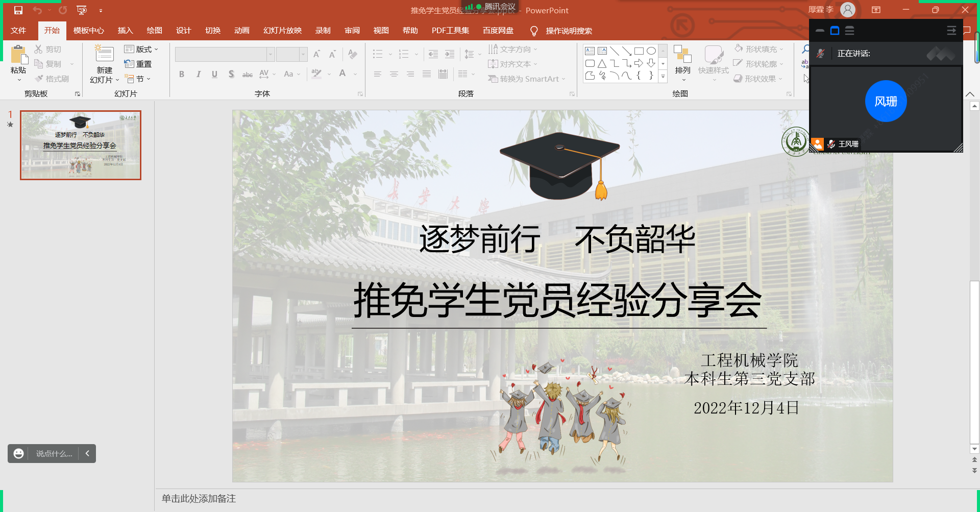
Task: Click the Save icon in quick access toolbar
Action: click(18, 10)
